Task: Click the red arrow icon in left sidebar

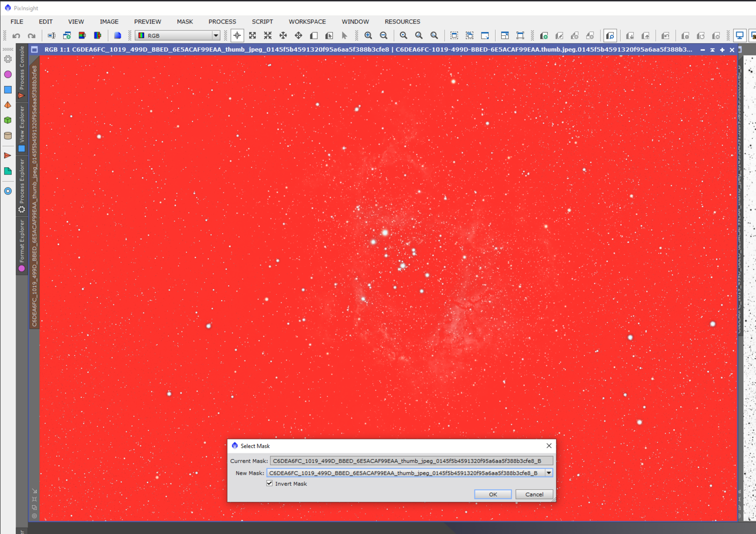Action: pyautogui.click(x=8, y=156)
